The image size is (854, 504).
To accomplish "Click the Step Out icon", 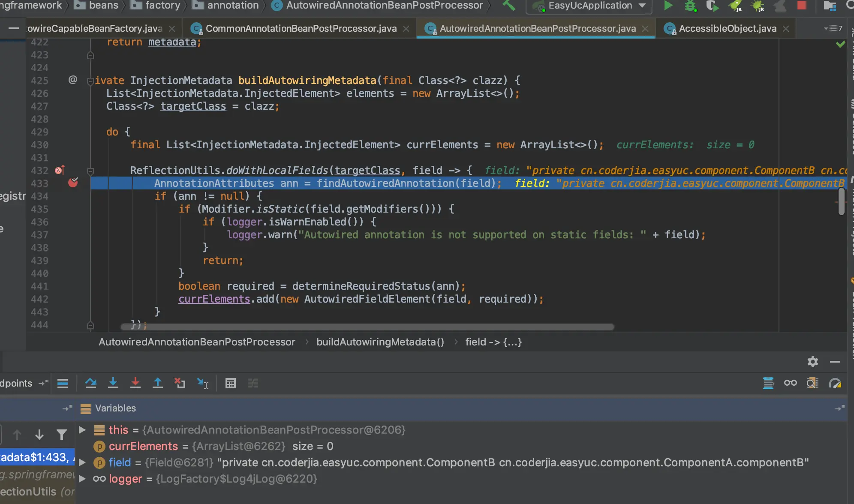I will click(x=158, y=383).
